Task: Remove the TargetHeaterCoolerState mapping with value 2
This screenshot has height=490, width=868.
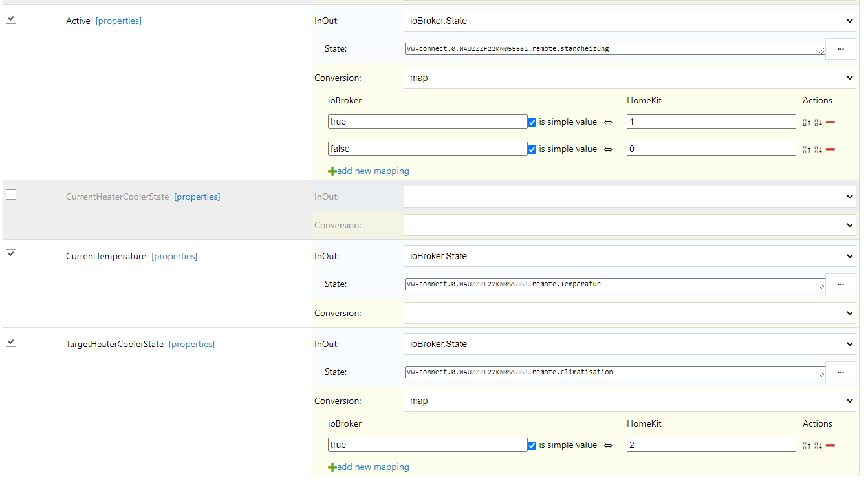Action: (830, 445)
